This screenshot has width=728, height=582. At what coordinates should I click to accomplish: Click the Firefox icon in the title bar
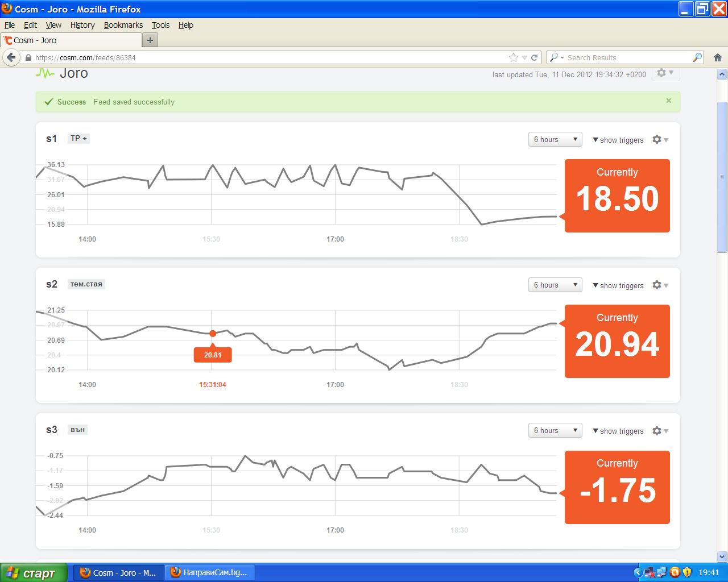(x=7, y=9)
